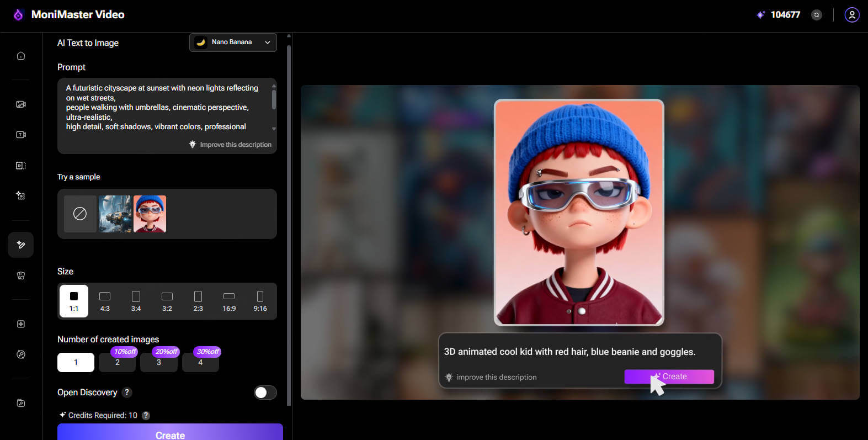This screenshot has width=868, height=440.
Task: Click the Try a sample label
Action: point(79,177)
